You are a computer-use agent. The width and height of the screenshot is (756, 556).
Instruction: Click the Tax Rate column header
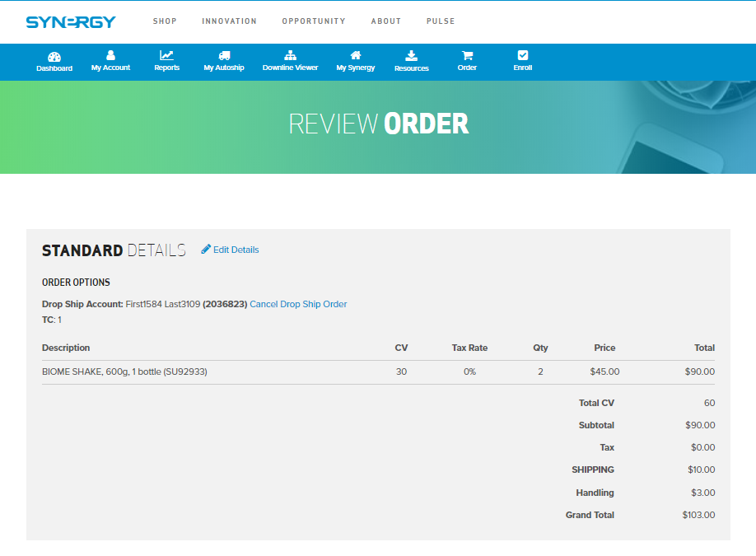469,348
